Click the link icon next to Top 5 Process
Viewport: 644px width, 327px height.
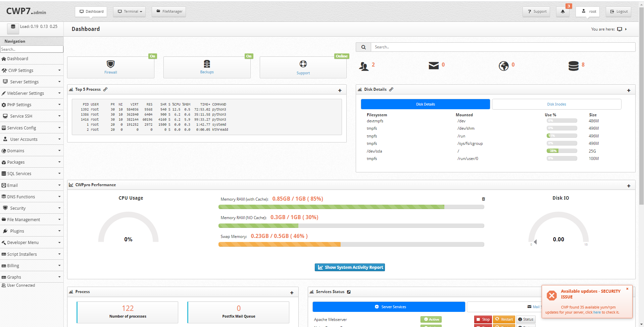pos(105,89)
